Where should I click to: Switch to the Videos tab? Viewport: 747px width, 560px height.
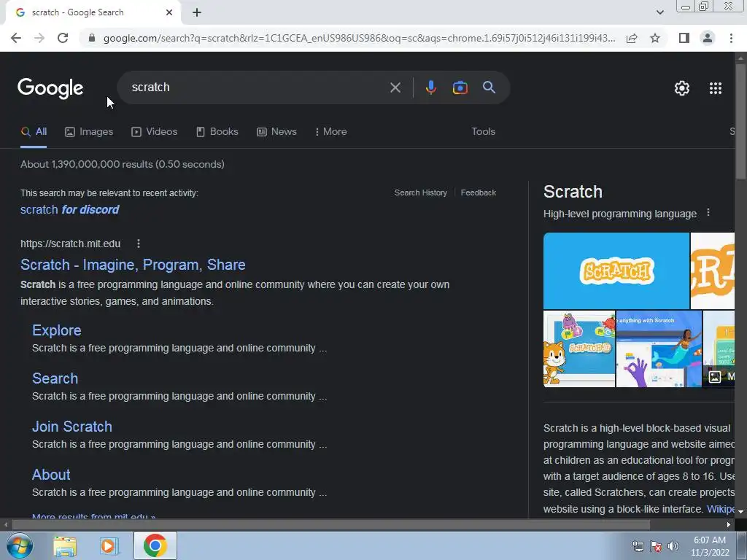155,132
